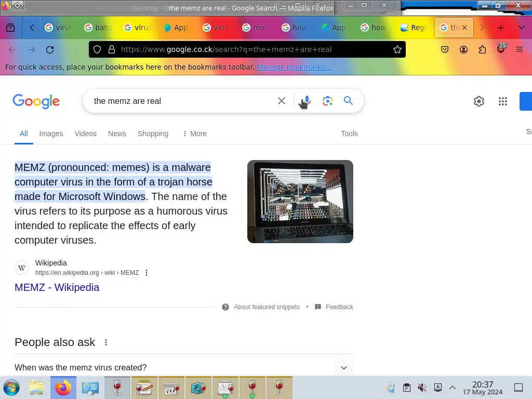532x399 pixels.
Task: Search by image with Google Lens
Action: [327, 101]
